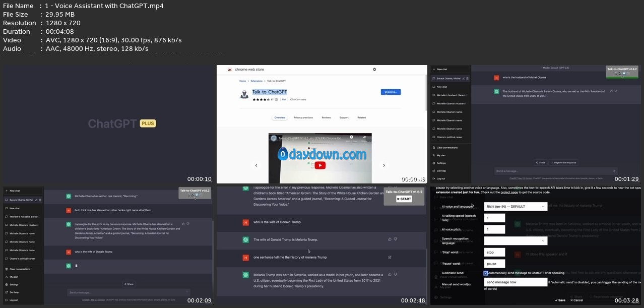Click Regenerate response button
Screen dimensions: 644x308
click(563, 163)
